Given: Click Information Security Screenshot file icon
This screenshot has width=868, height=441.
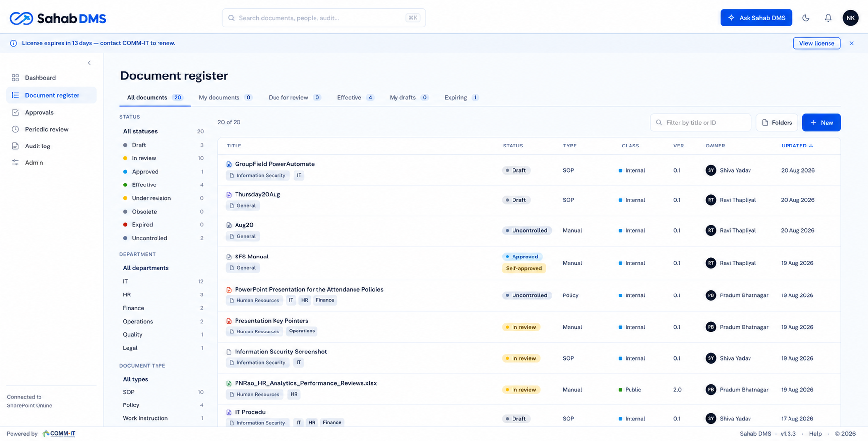Looking at the screenshot, I should click(229, 352).
